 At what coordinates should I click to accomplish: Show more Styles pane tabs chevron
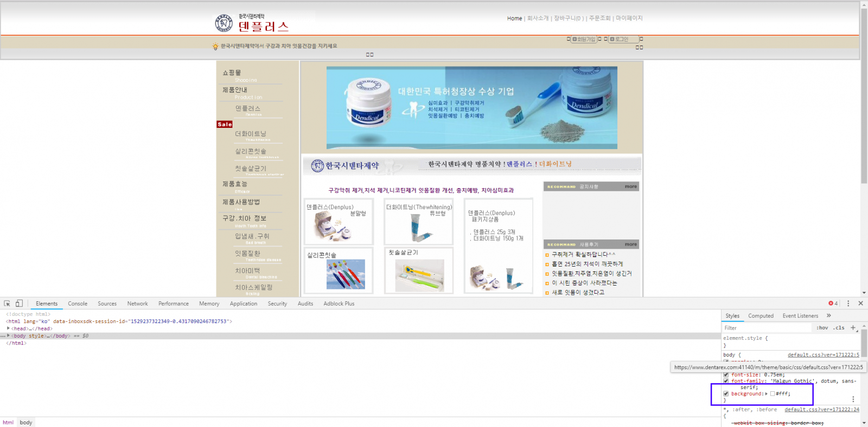pyautogui.click(x=828, y=315)
